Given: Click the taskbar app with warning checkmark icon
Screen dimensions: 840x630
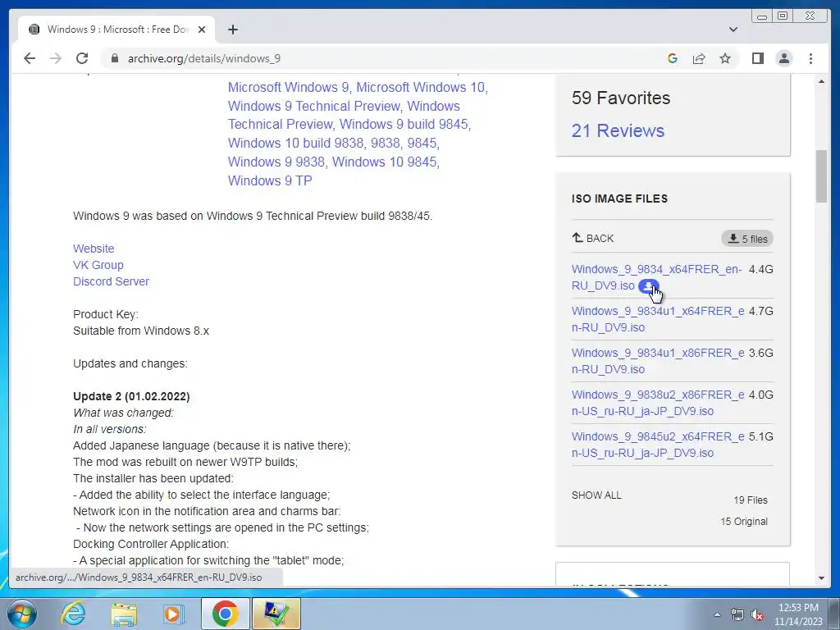Looking at the screenshot, I should coord(276,614).
